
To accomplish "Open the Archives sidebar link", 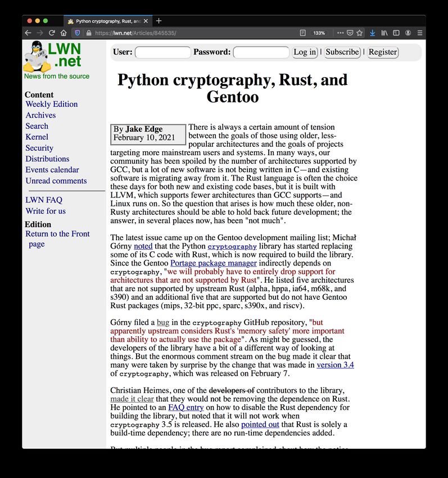I will point(40,115).
